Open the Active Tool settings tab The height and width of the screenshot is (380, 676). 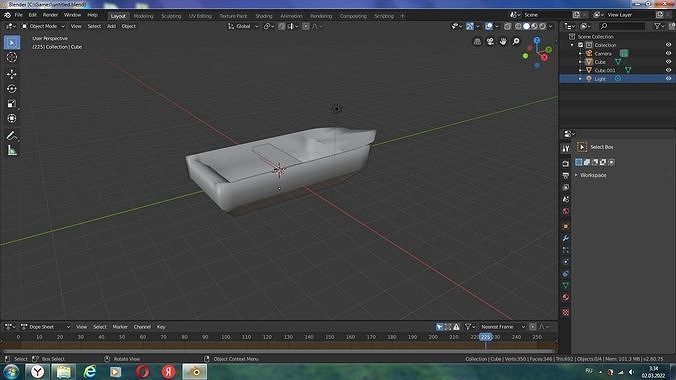coord(566,148)
